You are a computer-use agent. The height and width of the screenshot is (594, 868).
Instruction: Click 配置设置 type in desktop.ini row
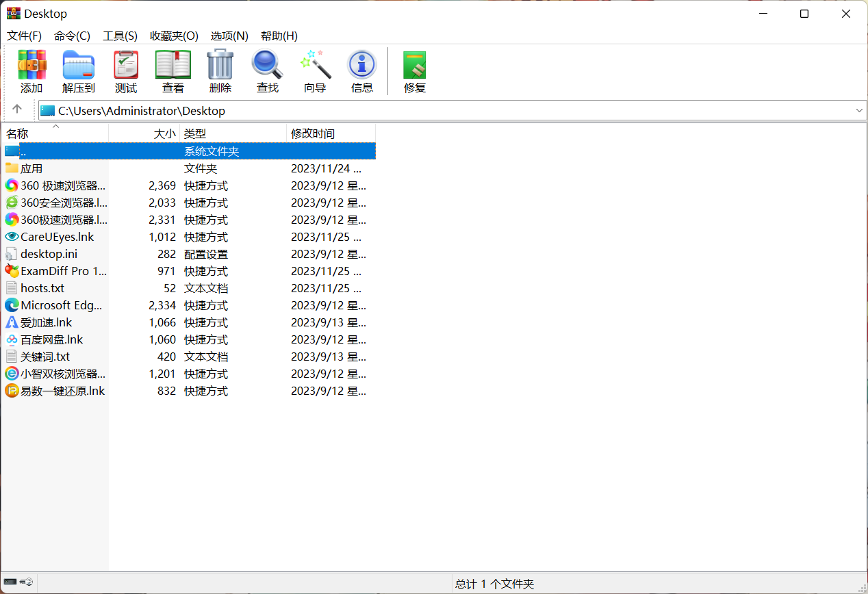206,254
